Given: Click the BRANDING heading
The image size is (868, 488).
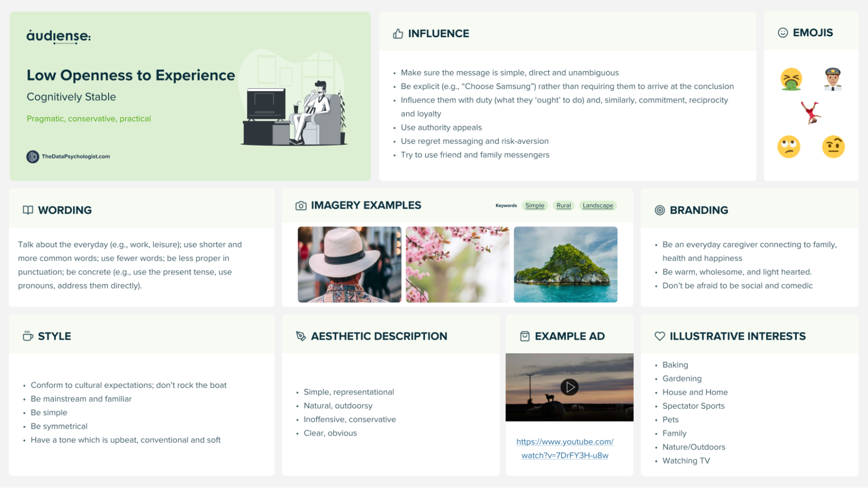Looking at the screenshot, I should (x=699, y=210).
